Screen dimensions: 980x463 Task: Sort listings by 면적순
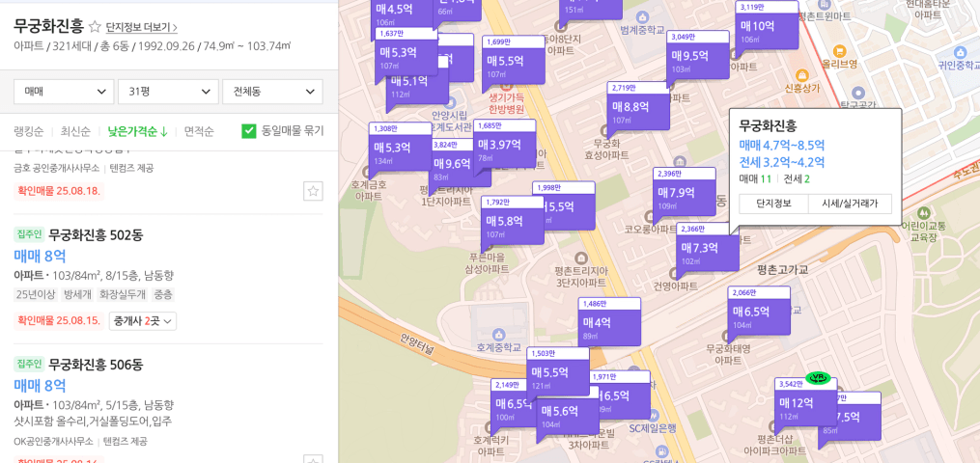click(199, 131)
